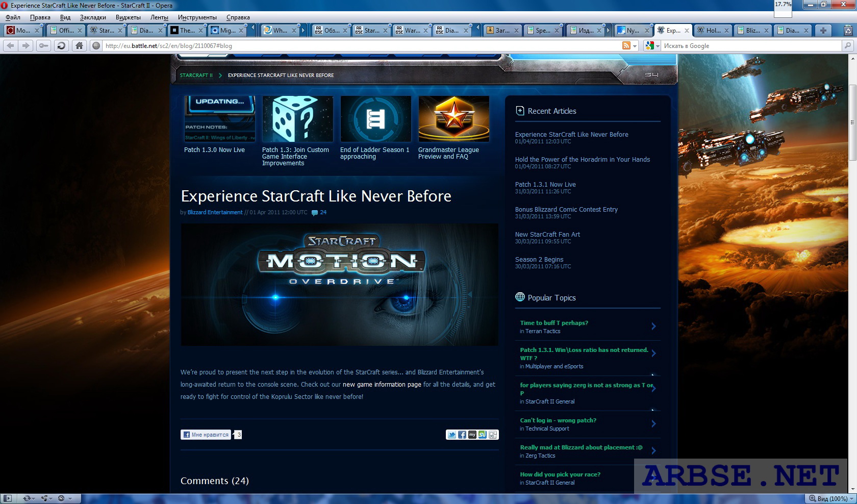The image size is (857, 504).
Task: Expand the collapsed tab stack arrow by Wh... tab
Action: tap(303, 31)
